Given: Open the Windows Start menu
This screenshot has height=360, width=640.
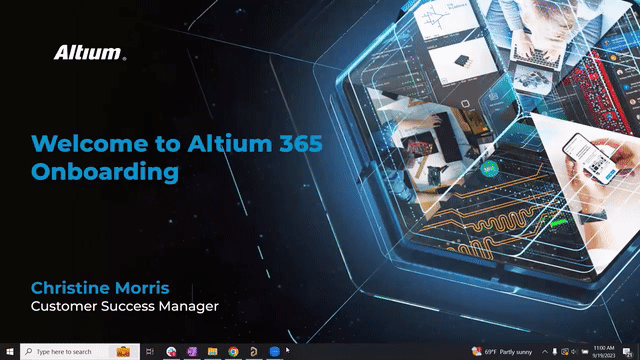Looking at the screenshot, I should pyautogui.click(x=10, y=351).
